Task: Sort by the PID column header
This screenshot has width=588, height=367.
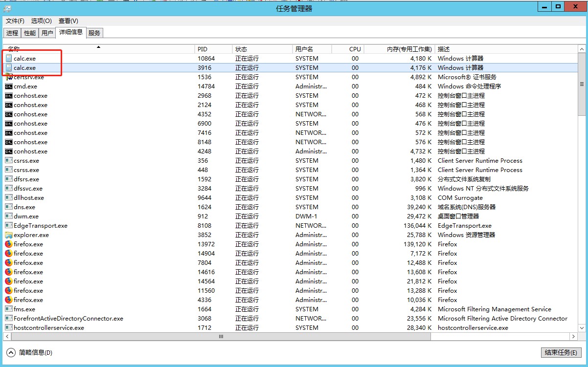Action: (x=213, y=49)
